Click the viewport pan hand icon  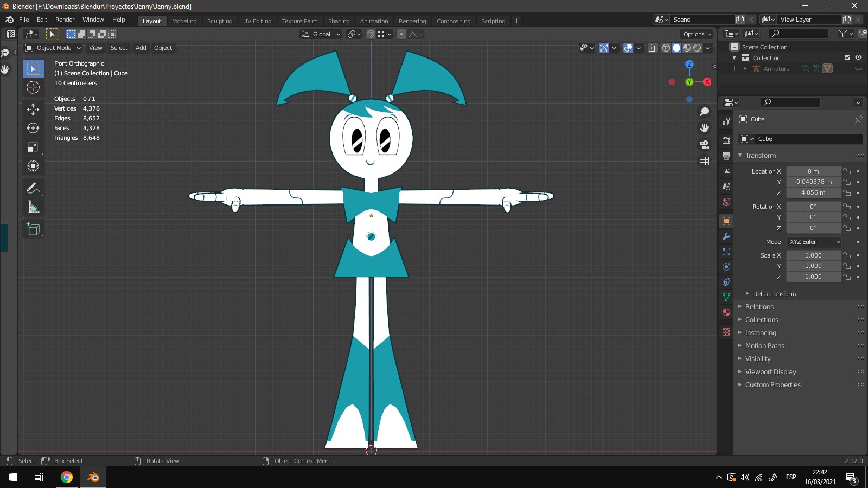click(704, 128)
